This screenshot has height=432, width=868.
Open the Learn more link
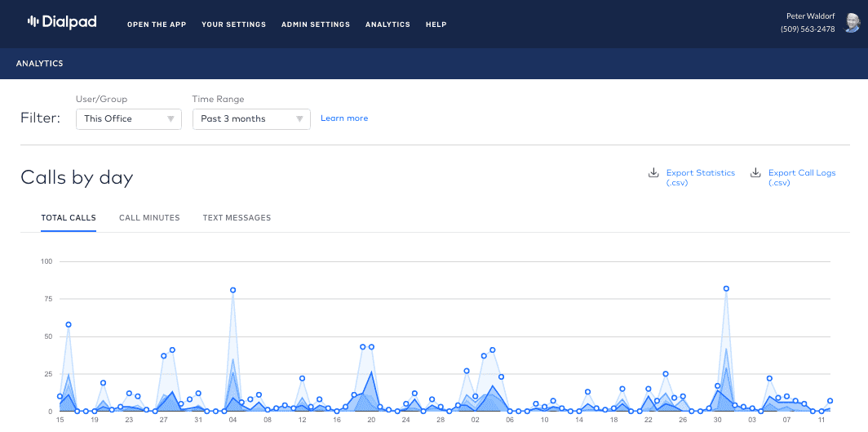click(x=344, y=118)
